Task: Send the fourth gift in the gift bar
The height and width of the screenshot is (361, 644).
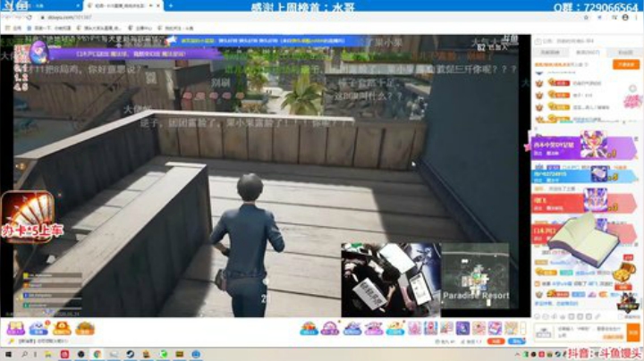Action: pyautogui.click(x=374, y=328)
